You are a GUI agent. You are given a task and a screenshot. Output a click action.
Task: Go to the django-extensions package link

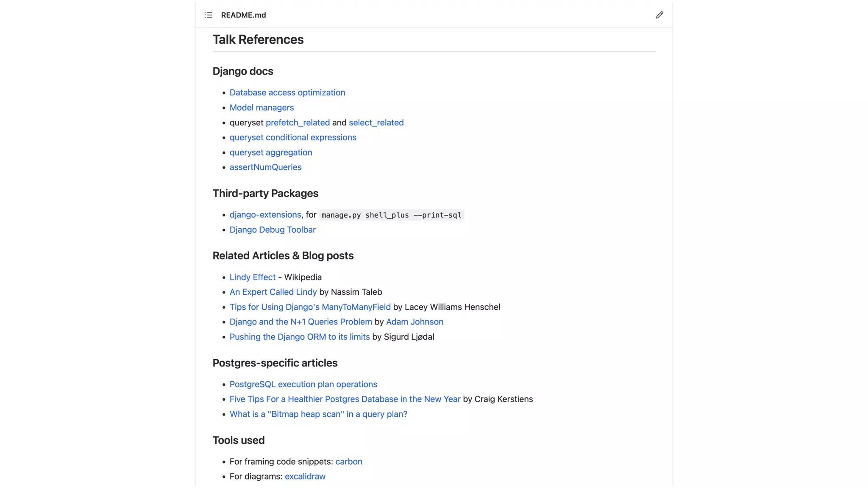pyautogui.click(x=265, y=215)
